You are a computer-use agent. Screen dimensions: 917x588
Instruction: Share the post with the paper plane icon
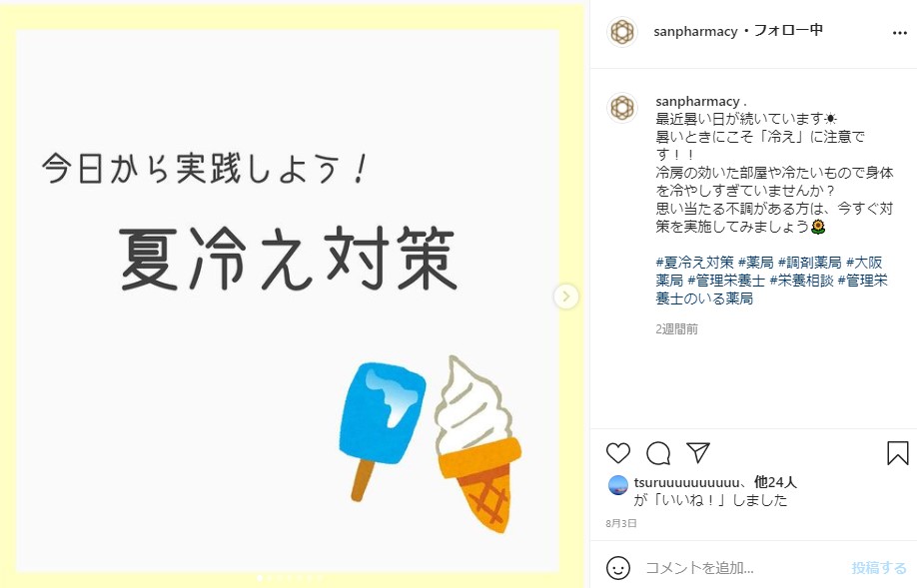click(x=698, y=452)
